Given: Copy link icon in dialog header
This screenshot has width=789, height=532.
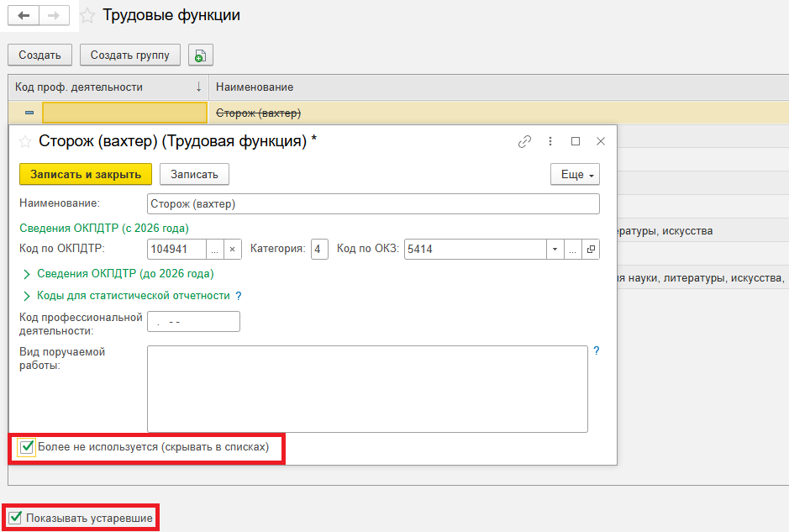Looking at the screenshot, I should click(524, 141).
